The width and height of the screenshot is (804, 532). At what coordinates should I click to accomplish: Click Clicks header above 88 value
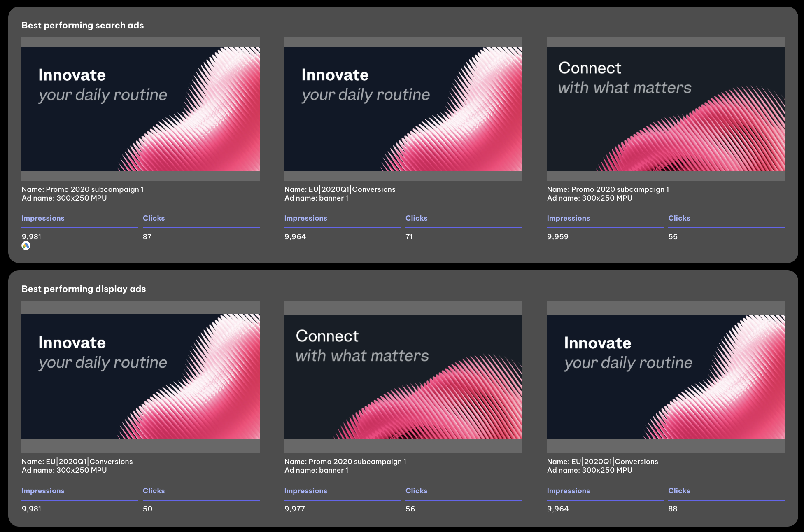click(x=679, y=491)
